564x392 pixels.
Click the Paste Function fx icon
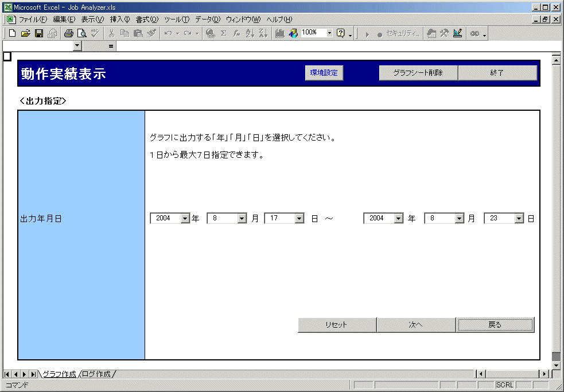236,33
